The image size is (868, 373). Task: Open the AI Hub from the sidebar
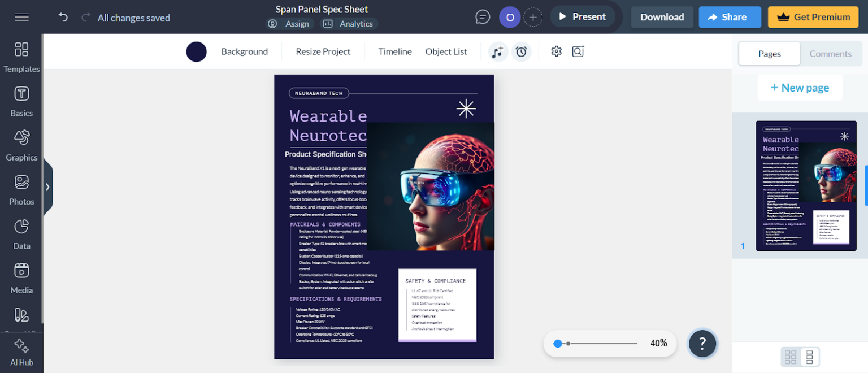pos(21,350)
